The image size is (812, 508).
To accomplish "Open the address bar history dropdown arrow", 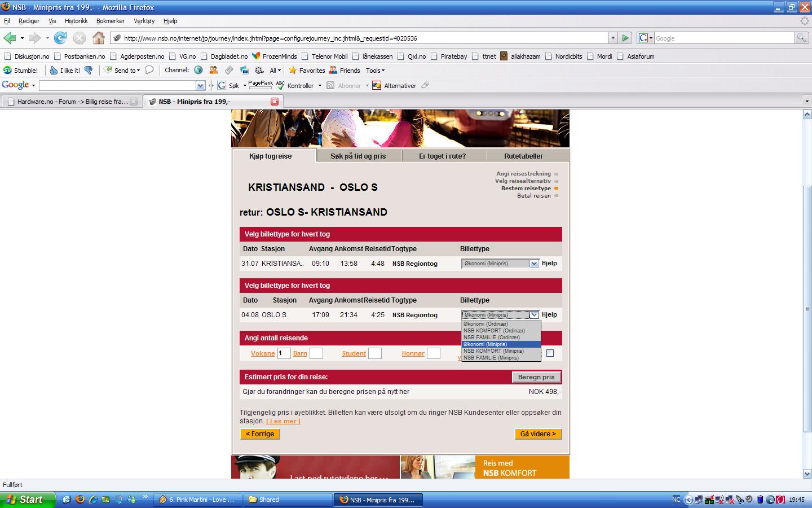I will [x=613, y=38].
